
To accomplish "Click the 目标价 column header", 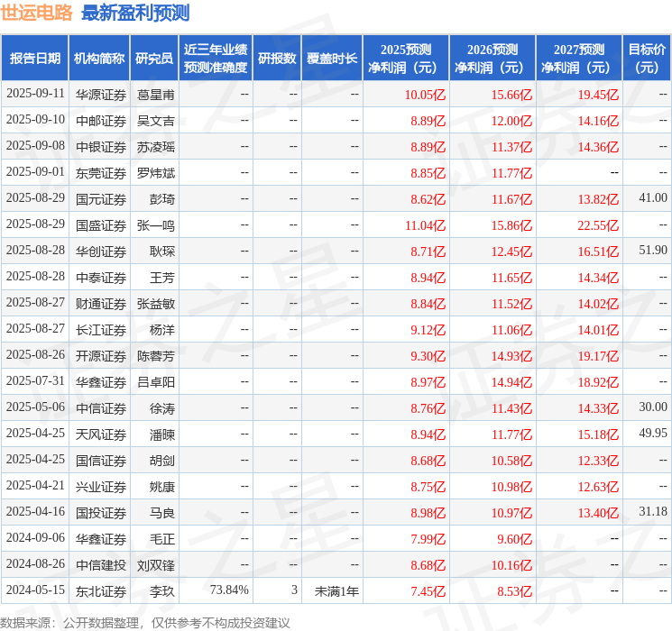I will click(x=647, y=59).
